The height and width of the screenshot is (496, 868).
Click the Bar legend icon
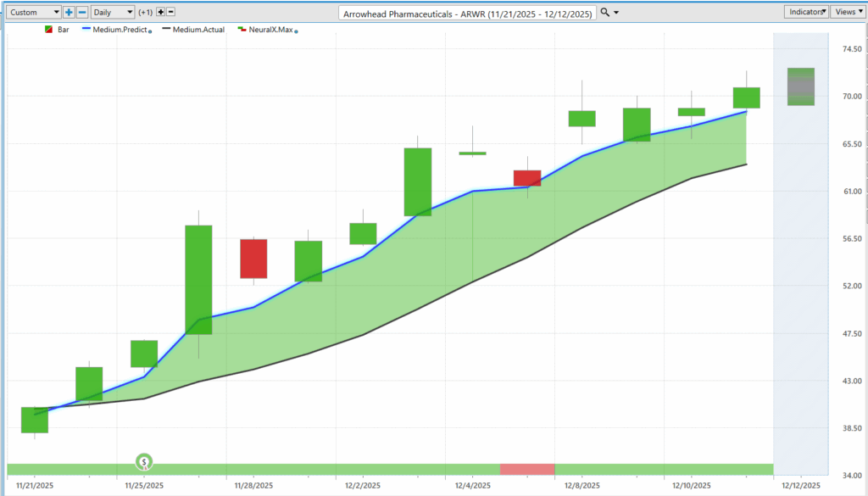(48, 30)
